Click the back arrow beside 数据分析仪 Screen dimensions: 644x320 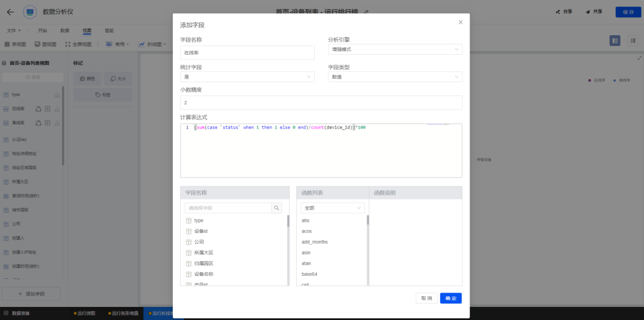(10, 12)
